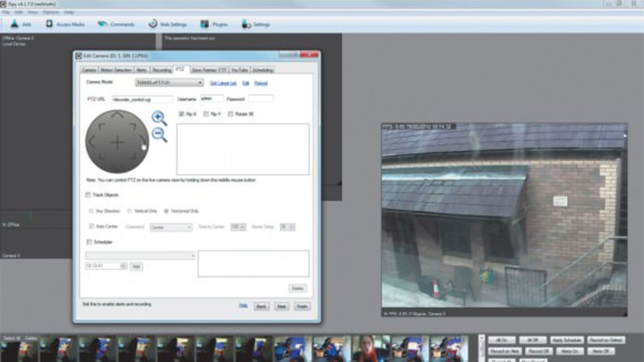Click the scheduler time spinner arrows
Viewport: 644px width, 362px height.
[x=123, y=266]
